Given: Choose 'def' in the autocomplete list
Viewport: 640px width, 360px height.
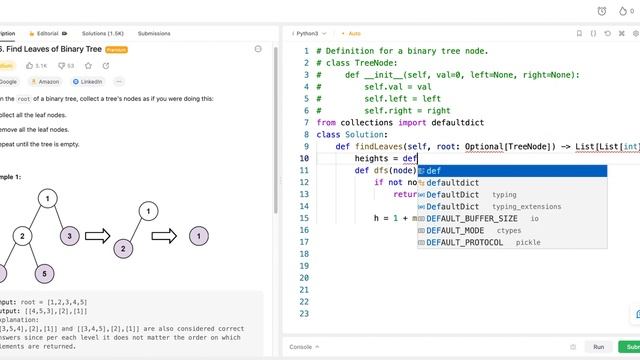Looking at the screenshot, I should click(x=512, y=171).
